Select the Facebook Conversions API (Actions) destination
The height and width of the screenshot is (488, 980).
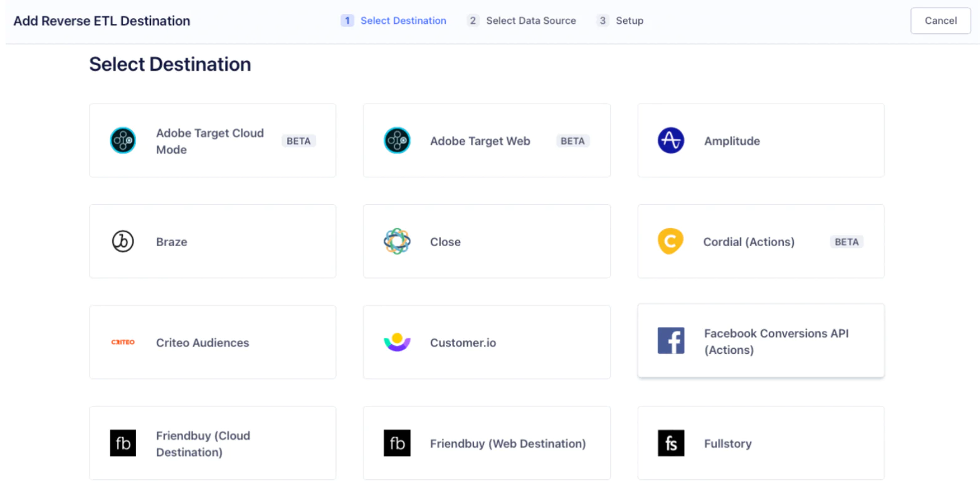click(x=760, y=340)
